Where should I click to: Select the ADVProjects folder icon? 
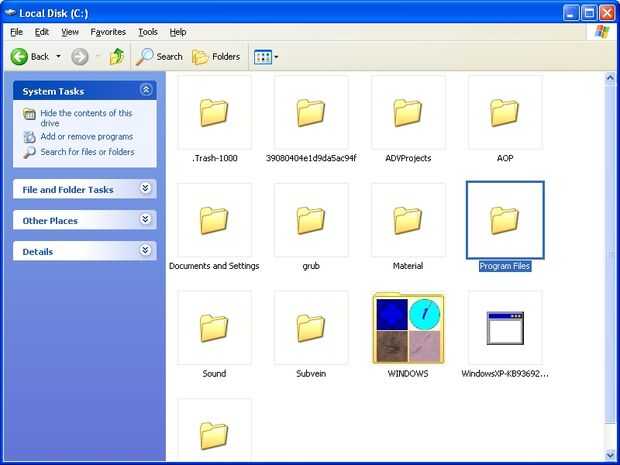408,113
